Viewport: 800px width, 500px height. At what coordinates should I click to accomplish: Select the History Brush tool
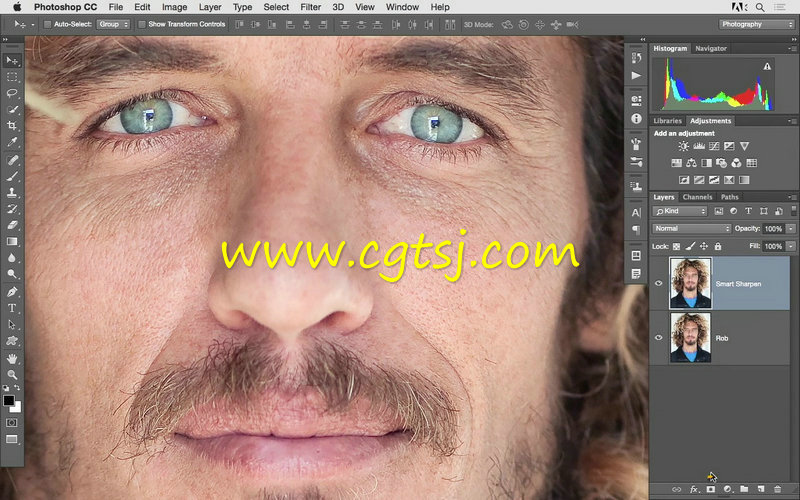click(x=12, y=209)
